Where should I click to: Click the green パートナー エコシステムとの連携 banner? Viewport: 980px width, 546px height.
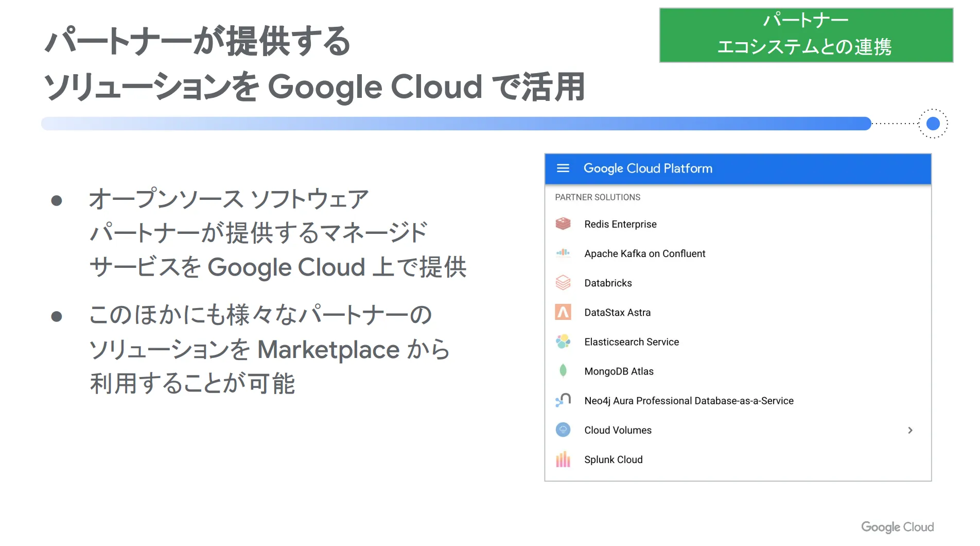click(x=806, y=35)
